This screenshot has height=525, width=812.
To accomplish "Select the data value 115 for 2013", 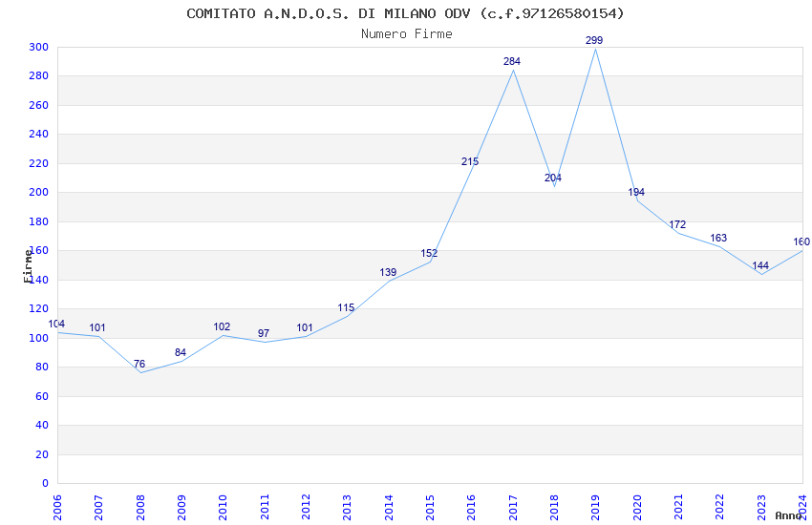I will pos(346,307).
